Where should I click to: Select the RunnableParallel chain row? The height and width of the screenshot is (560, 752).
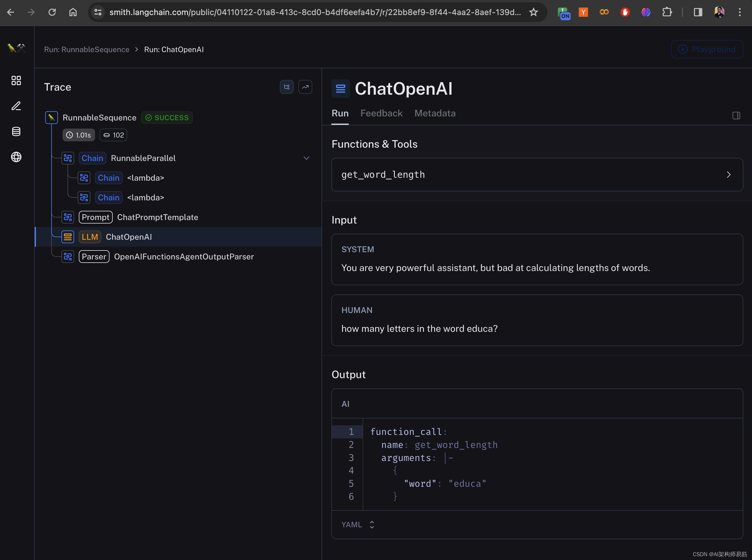[x=178, y=158]
